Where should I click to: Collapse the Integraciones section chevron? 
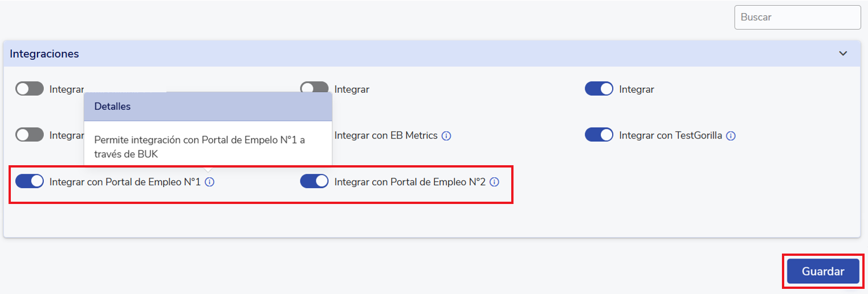[x=843, y=54]
